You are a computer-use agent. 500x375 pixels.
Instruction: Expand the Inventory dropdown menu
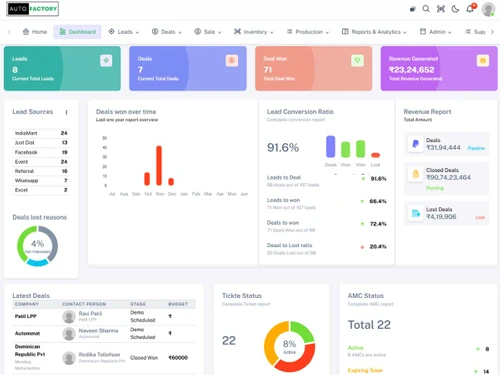tap(254, 32)
